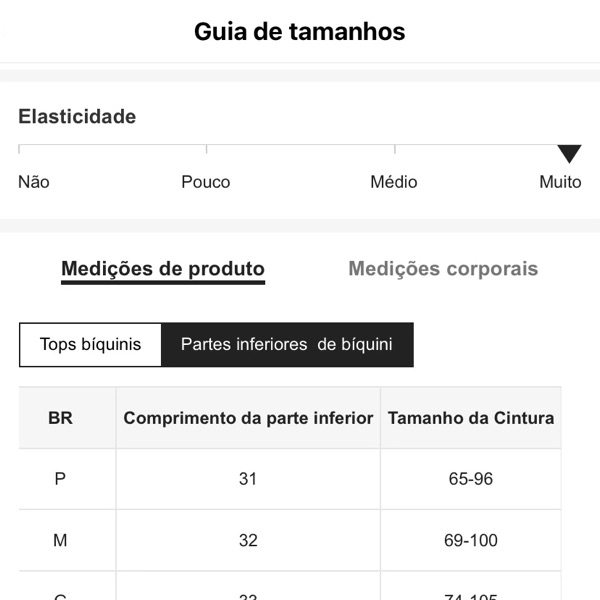
Task: Select the Tops bíquinis option
Action: point(90,345)
